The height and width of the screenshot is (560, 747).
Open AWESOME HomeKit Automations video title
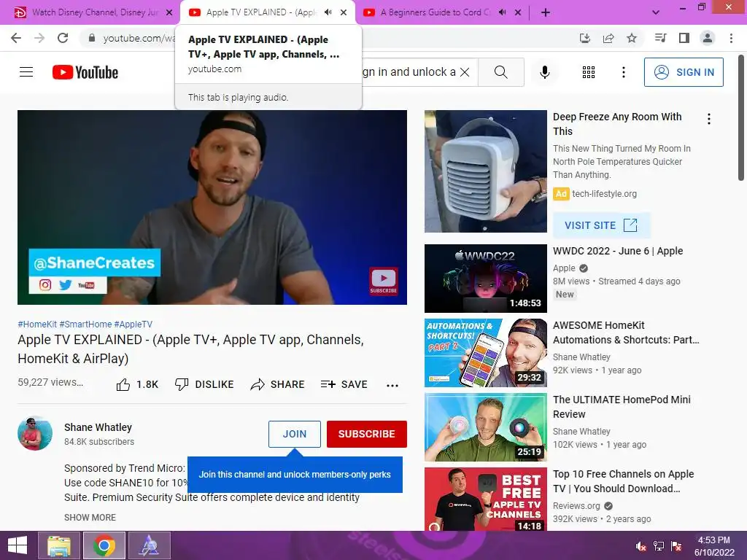pyautogui.click(x=625, y=332)
